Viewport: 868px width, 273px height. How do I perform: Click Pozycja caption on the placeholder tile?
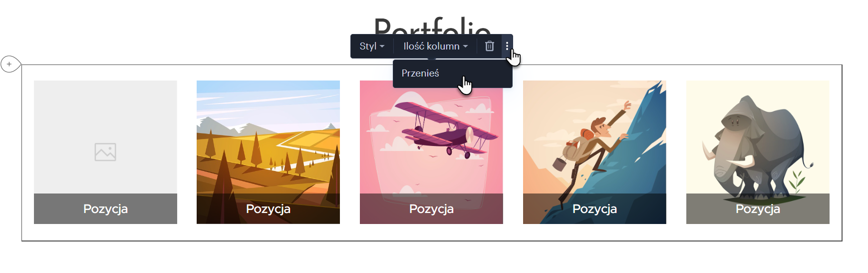[105, 209]
